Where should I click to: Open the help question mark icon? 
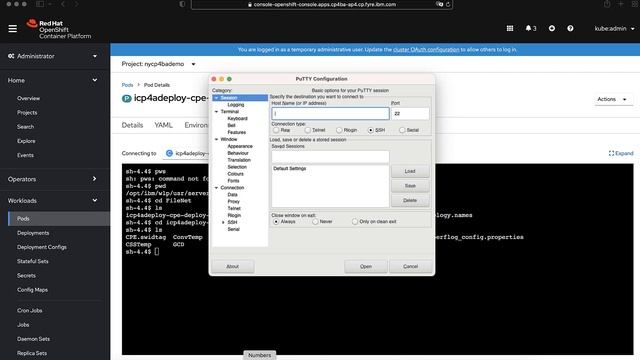[570, 28]
